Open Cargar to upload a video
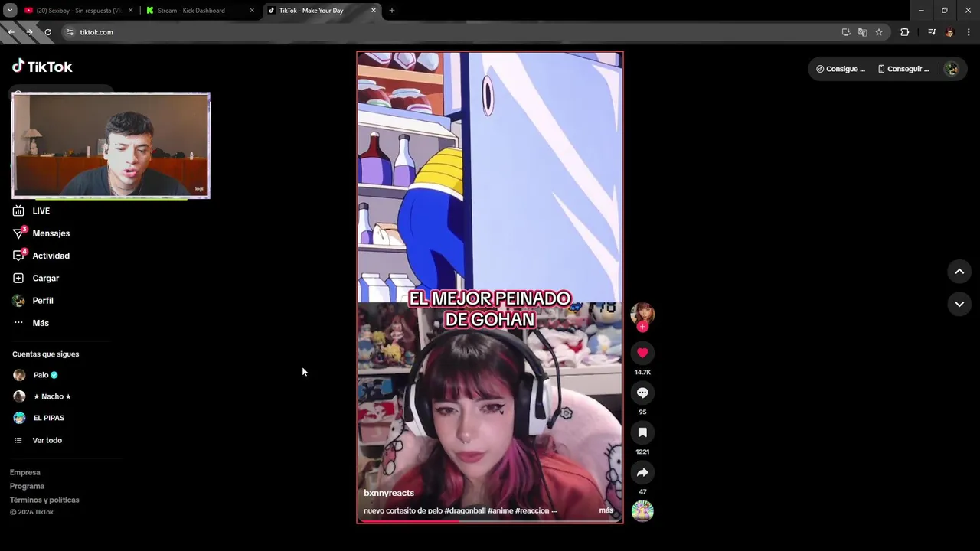 [36, 278]
